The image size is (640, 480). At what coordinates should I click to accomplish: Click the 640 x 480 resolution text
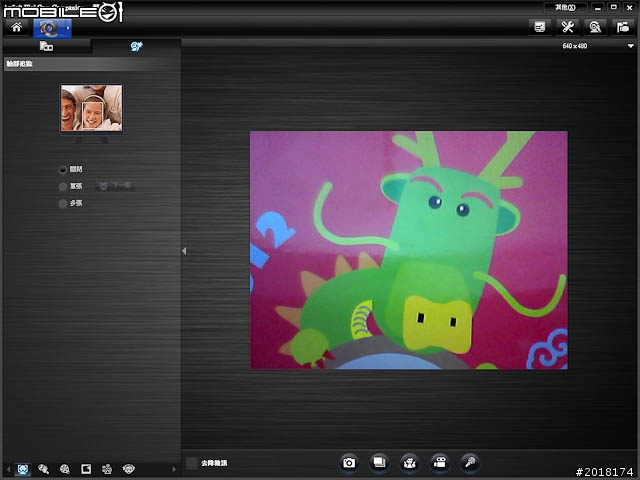(575, 46)
